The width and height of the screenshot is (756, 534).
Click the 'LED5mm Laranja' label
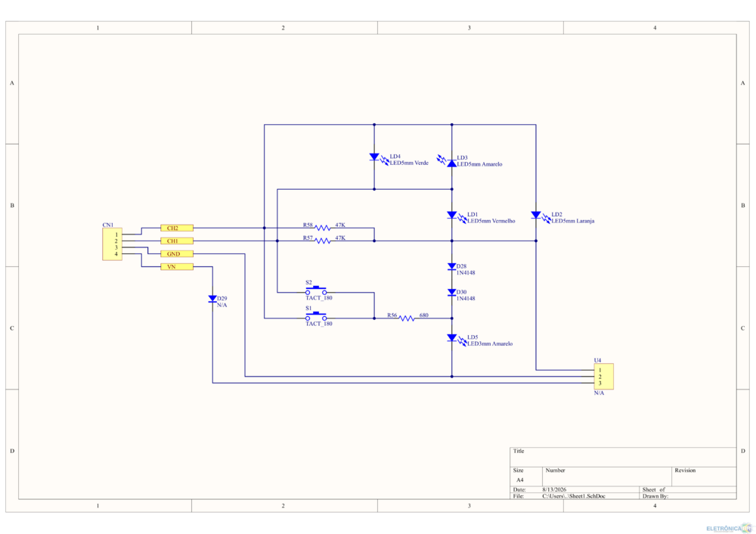click(x=573, y=221)
